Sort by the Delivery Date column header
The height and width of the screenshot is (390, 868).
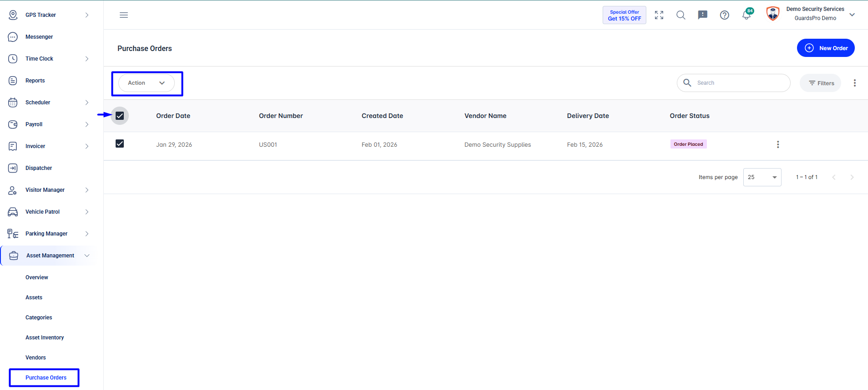(x=588, y=116)
